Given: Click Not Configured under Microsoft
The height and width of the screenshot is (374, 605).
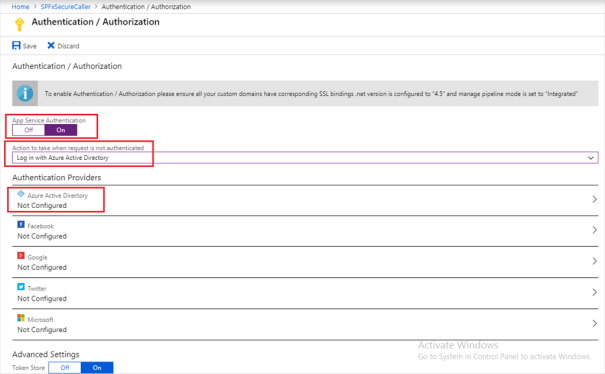Looking at the screenshot, I should tap(42, 330).
